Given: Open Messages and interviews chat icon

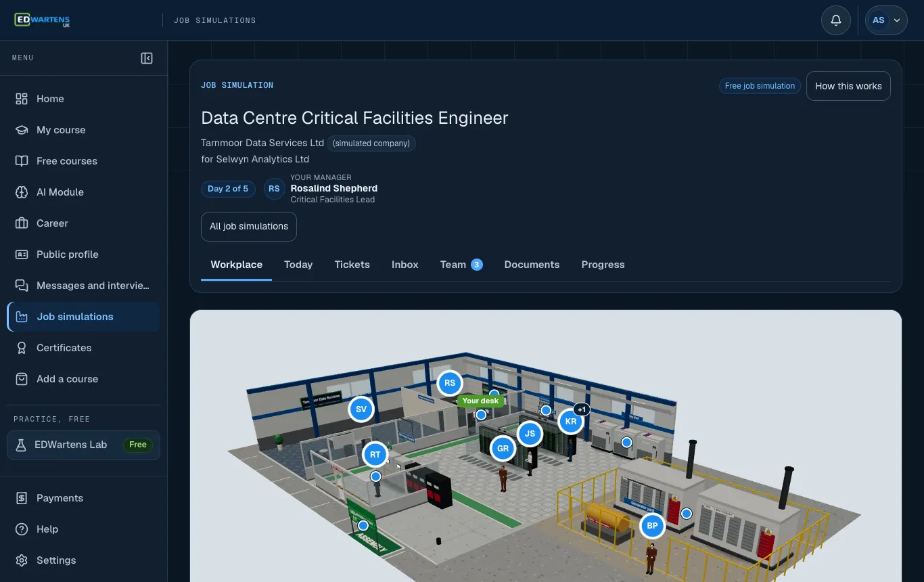Looking at the screenshot, I should click(22, 286).
